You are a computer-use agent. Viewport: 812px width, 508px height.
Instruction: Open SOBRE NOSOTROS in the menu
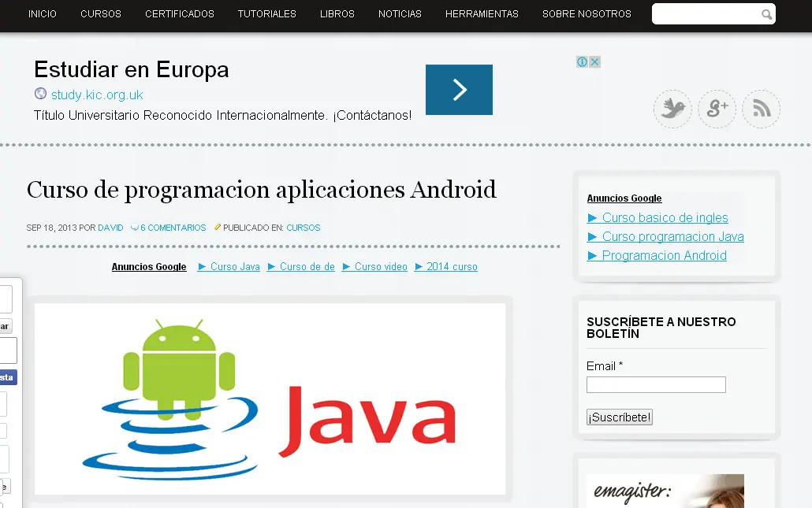pyautogui.click(x=587, y=14)
